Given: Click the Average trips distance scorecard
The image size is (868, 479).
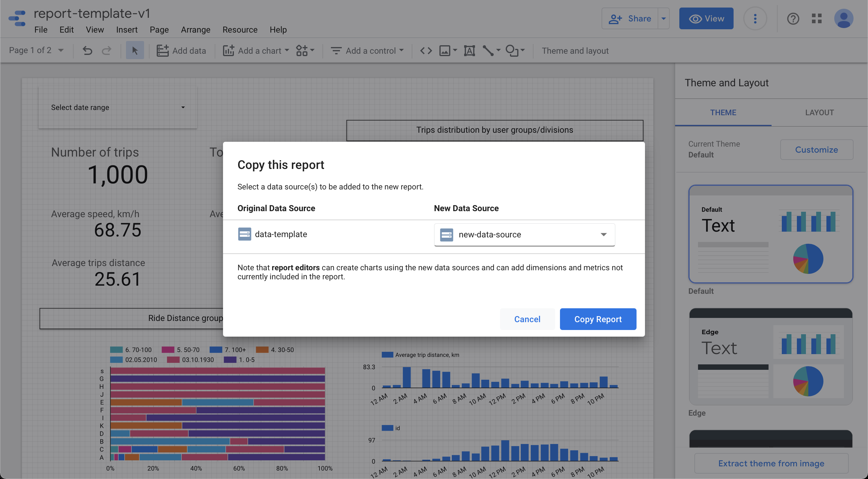Looking at the screenshot, I should pyautogui.click(x=98, y=273).
